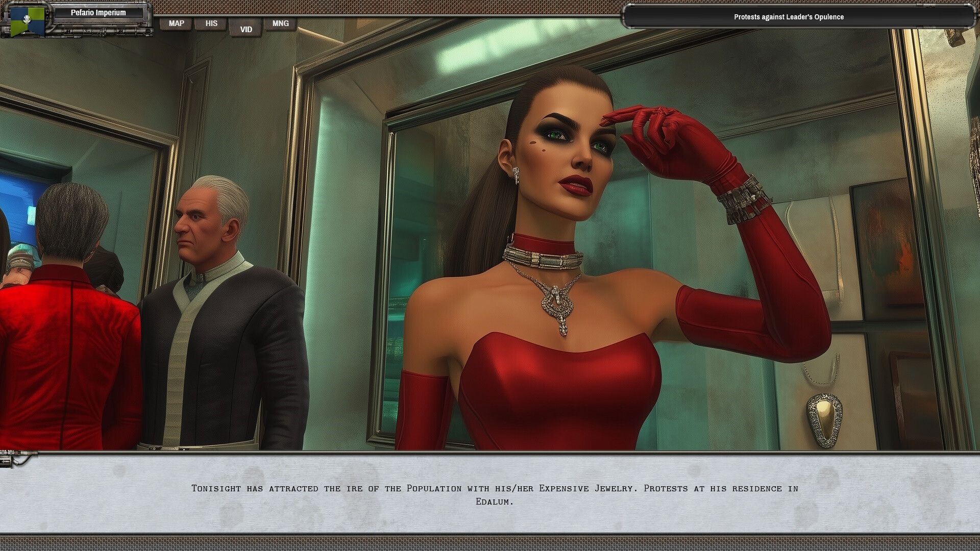The image size is (980, 551).
Task: Click the word 'Tonisight' in the news report
Action: tap(215, 488)
